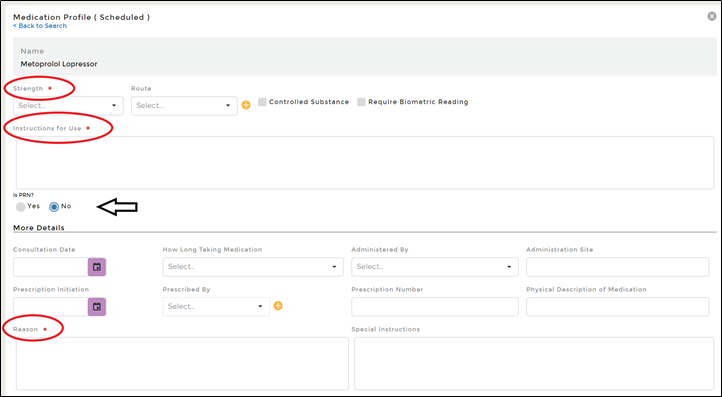The width and height of the screenshot is (722, 397).
Task: Open the Consultation Date calendar picker
Action: pyautogui.click(x=97, y=267)
